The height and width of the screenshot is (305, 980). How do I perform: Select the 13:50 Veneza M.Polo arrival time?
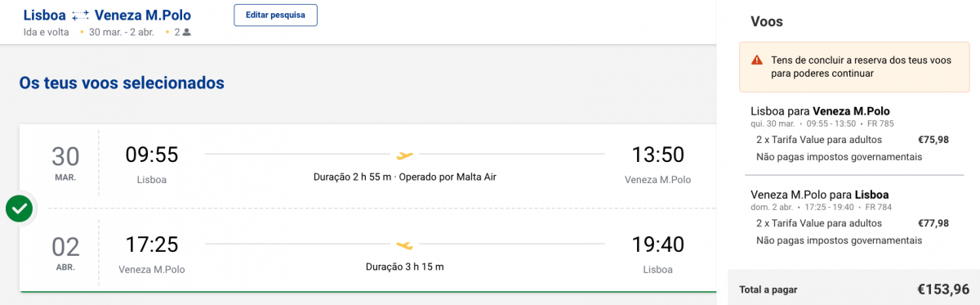point(657,155)
